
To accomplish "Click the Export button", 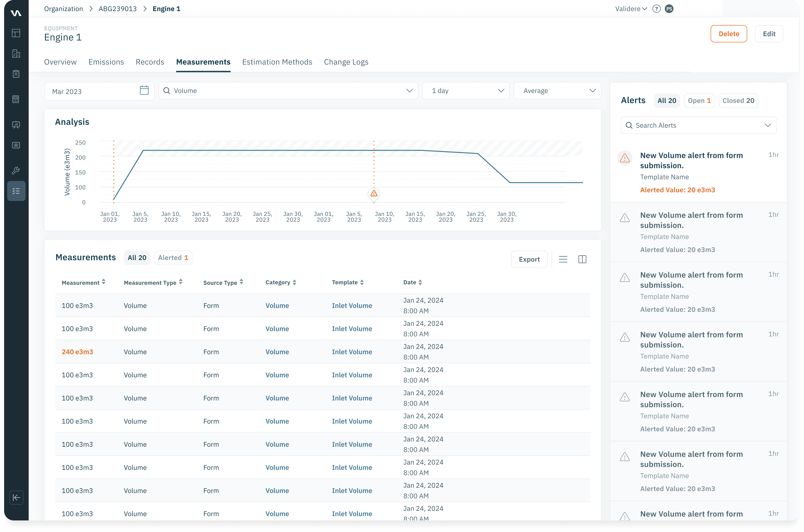I will coord(529,259).
